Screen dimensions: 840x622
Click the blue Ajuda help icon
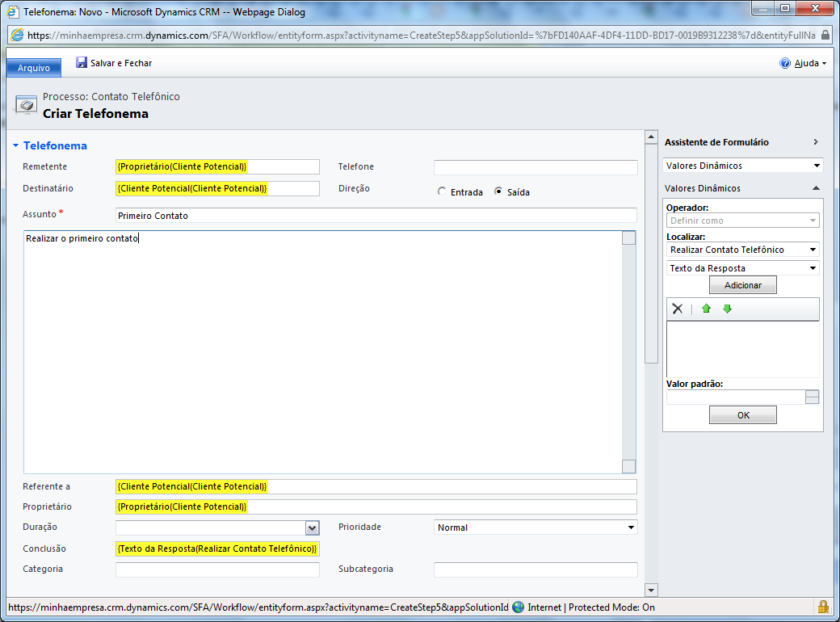click(x=785, y=63)
